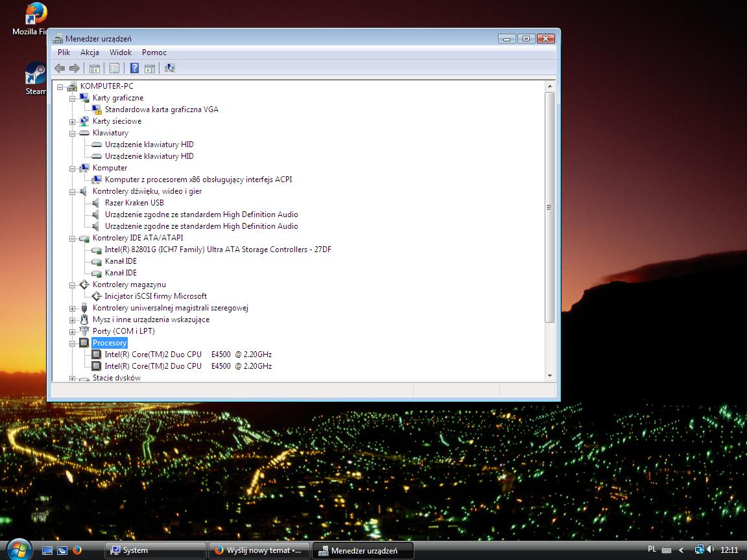
Task: Expand Kontrolery uniwersalnej magistrali szeregowej
Action: [x=73, y=309]
